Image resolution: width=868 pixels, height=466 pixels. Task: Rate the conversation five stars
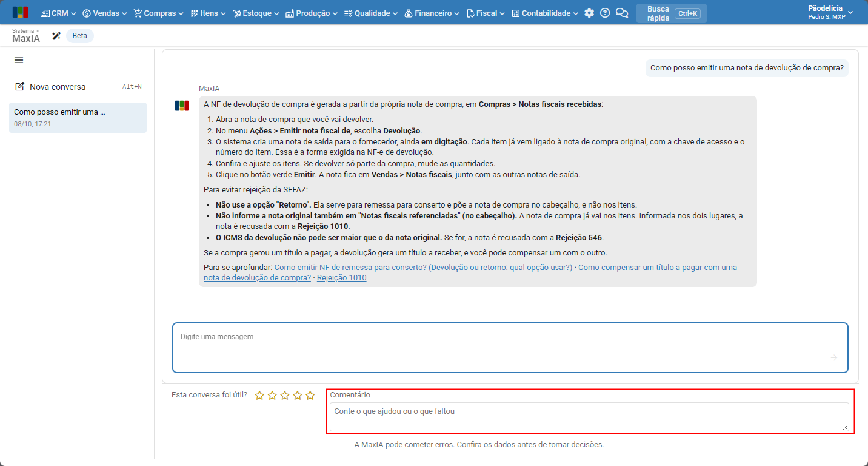(310, 396)
